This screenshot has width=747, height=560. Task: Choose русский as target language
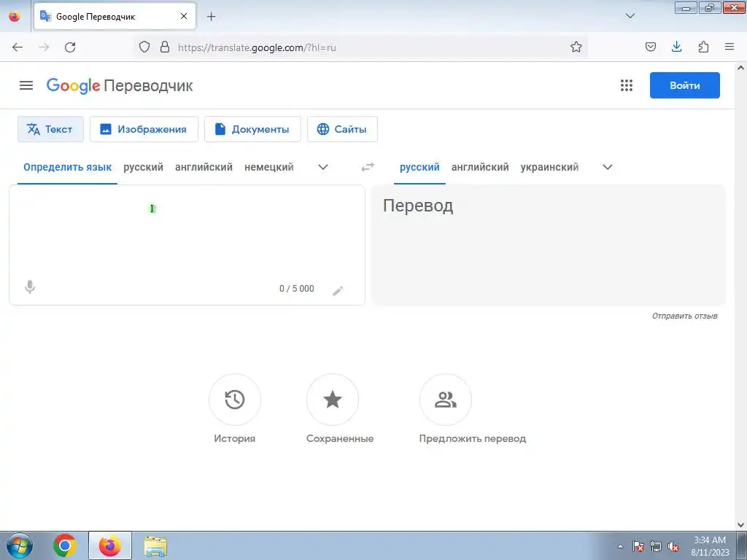(x=419, y=167)
